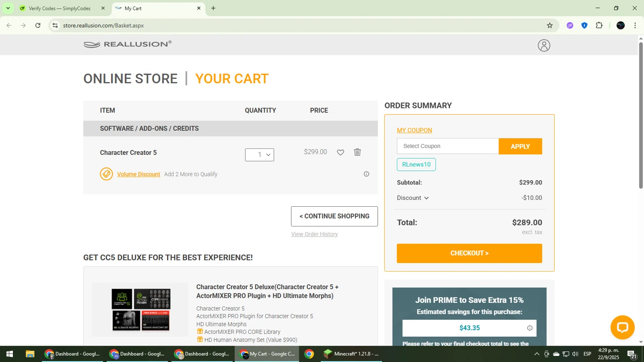Open the Windows Start menu
This screenshot has height=362, width=644.
(9, 354)
